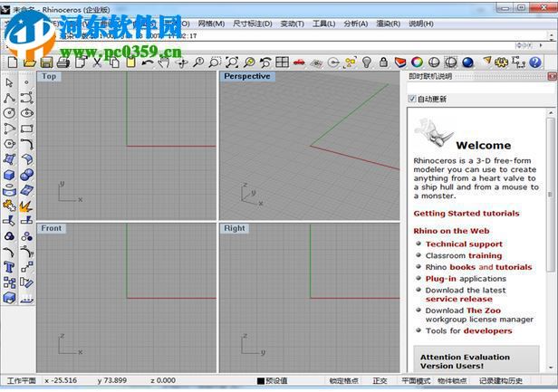Click the help panel up scroll arrow
The image size is (558, 392).
coord(551,113)
